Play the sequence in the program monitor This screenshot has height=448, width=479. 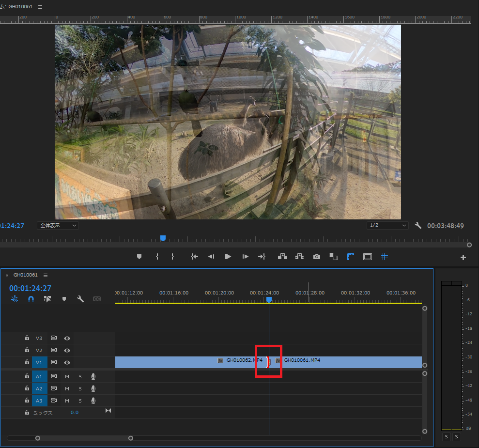[228, 257]
